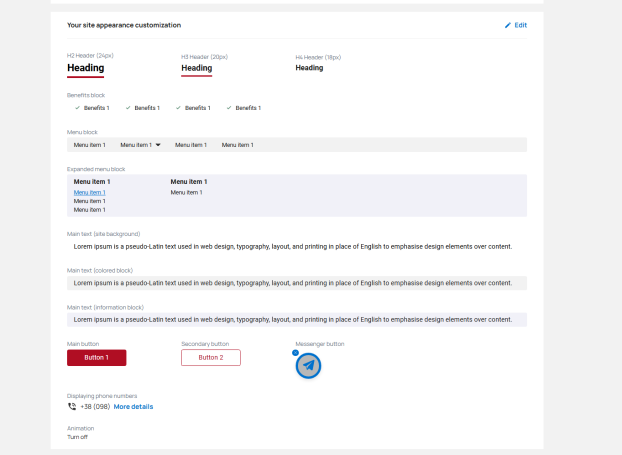Click the Main button label
This screenshot has height=455, width=622.
pos(83,344)
